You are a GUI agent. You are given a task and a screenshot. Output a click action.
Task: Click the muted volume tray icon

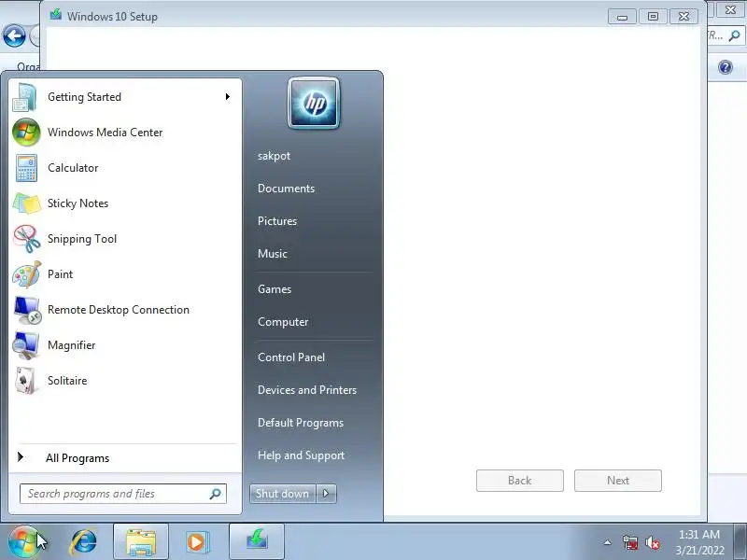[x=652, y=542]
